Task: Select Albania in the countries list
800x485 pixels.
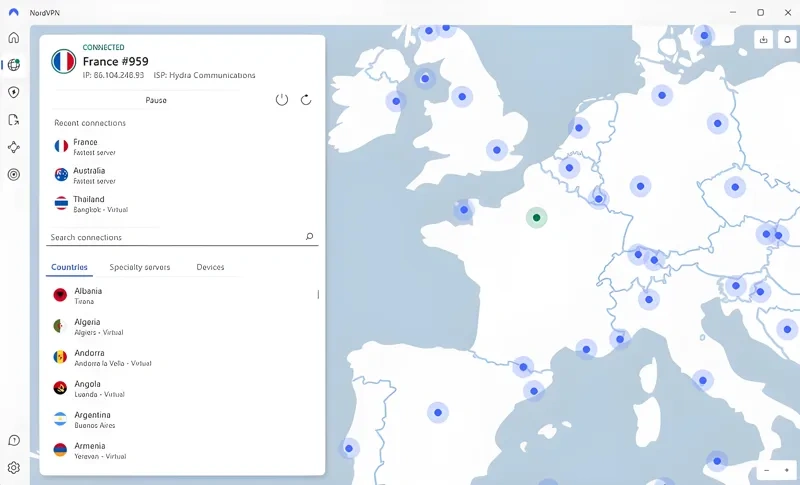Action: pyautogui.click(x=90, y=295)
